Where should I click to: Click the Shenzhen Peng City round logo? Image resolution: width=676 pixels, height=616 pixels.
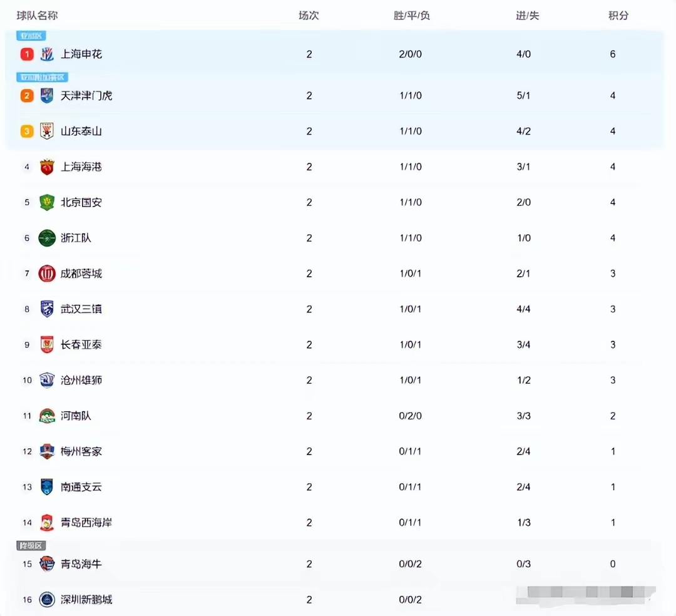[47, 600]
